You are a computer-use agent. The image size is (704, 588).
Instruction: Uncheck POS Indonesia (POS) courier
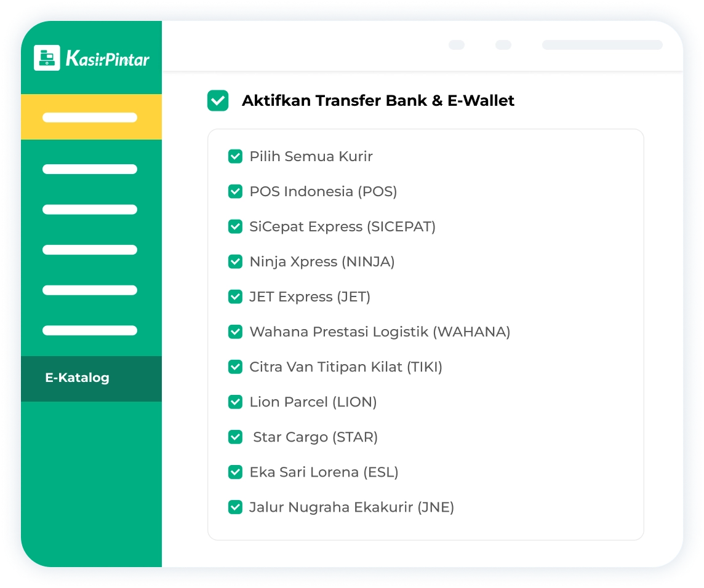(x=235, y=191)
